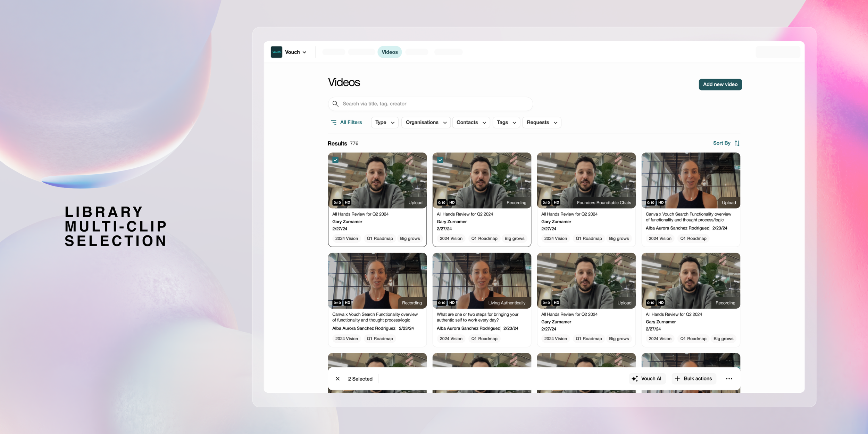
Task: Click the plus icon beside Bulk actions
Action: (x=677, y=378)
